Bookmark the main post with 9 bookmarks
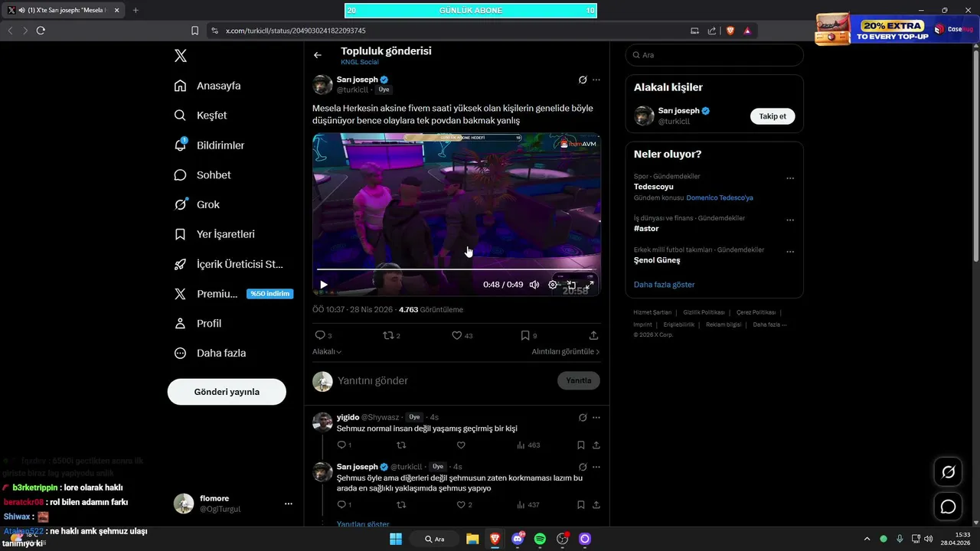Viewport: 980px width, 551px height. (528, 335)
